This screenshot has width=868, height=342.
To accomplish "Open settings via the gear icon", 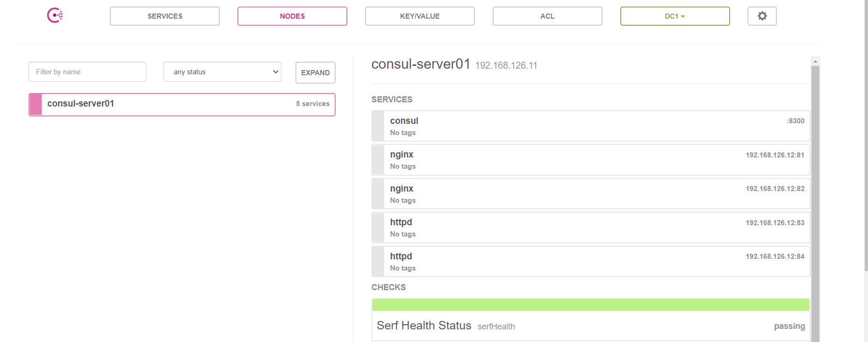I will [762, 16].
